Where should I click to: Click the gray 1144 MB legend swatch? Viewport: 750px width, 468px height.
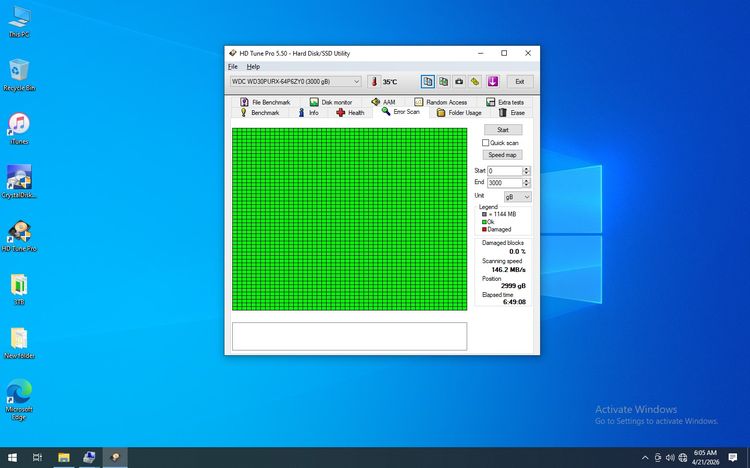tap(484, 214)
